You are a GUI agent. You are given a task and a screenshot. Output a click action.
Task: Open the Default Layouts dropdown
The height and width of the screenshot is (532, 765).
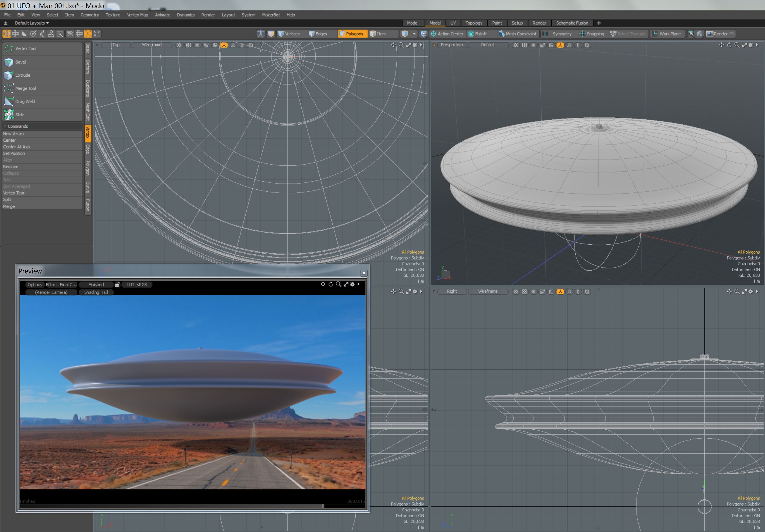32,23
